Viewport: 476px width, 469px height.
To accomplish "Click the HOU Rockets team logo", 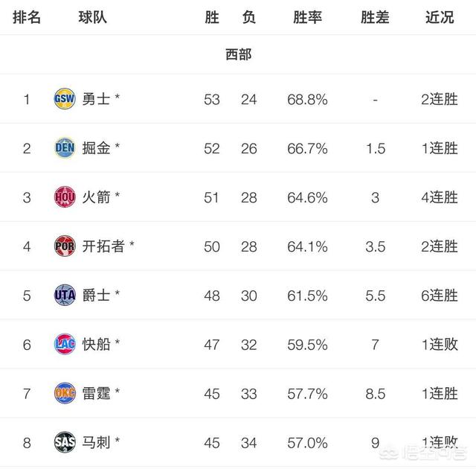I will coord(65,197).
